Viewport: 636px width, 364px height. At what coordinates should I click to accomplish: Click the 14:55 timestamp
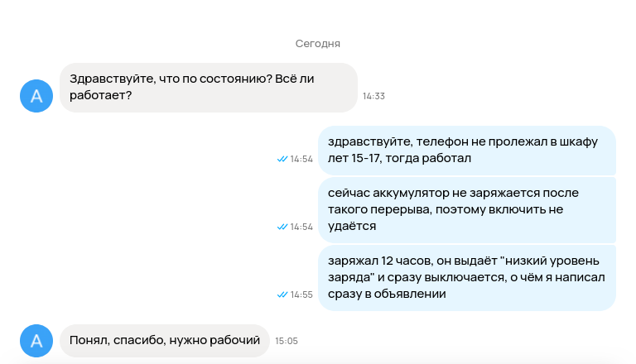coord(301,295)
